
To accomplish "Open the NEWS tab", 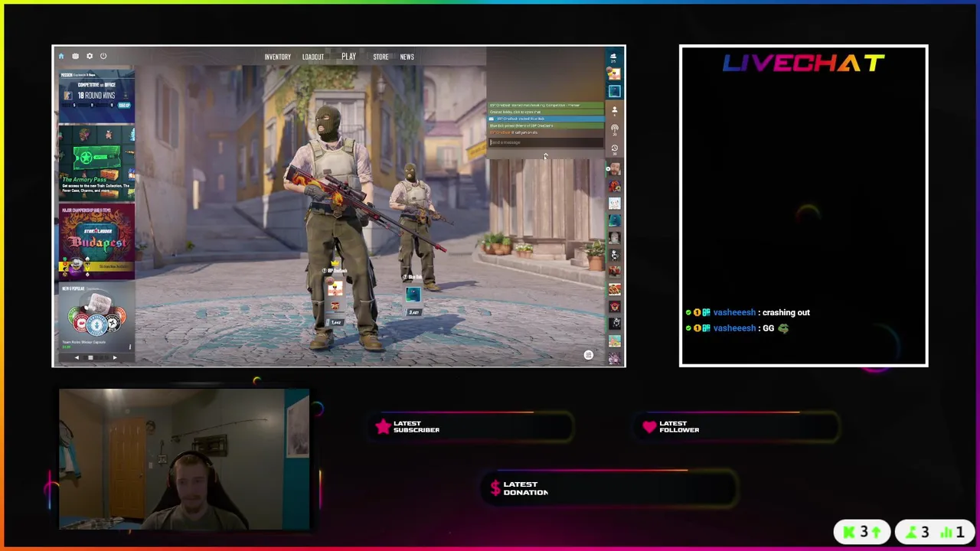I will pyautogui.click(x=407, y=57).
